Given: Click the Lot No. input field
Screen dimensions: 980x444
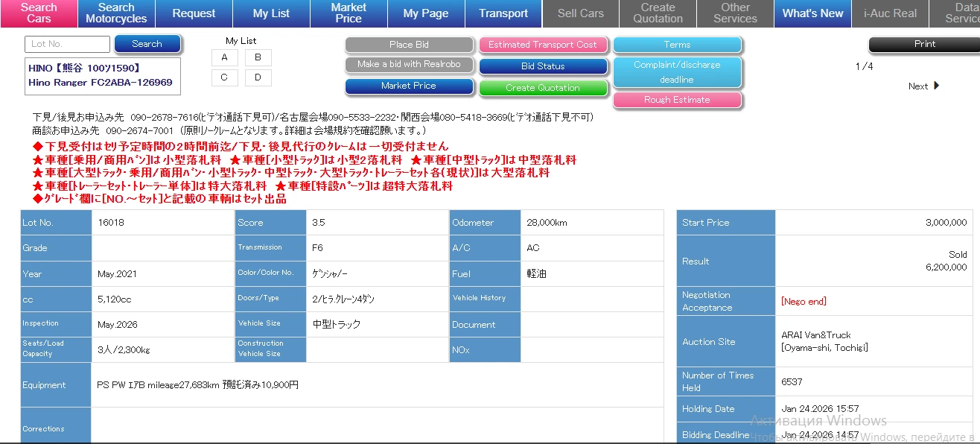Looking at the screenshot, I should pos(67,44).
